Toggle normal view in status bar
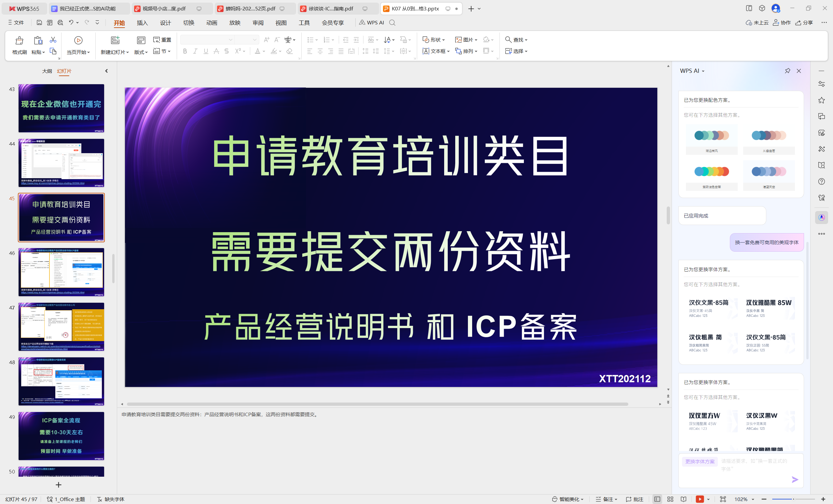This screenshot has height=504, width=833. (657, 499)
